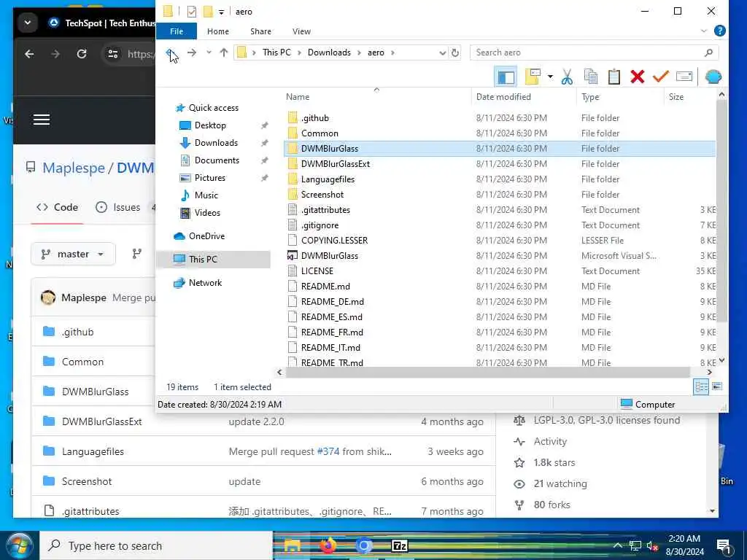This screenshot has width=747, height=560.
Task: Open Pictures in the navigation pane
Action: pyautogui.click(x=209, y=178)
